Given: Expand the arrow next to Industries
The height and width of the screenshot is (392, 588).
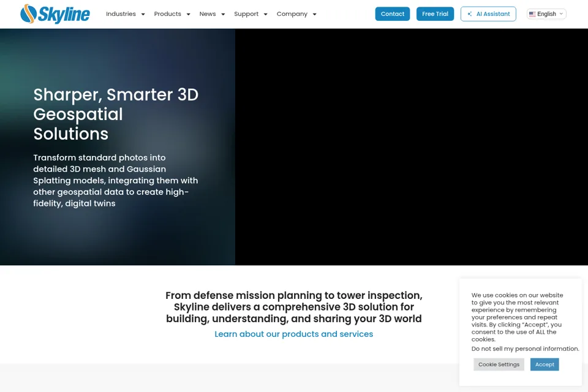Looking at the screenshot, I should pyautogui.click(x=143, y=14).
